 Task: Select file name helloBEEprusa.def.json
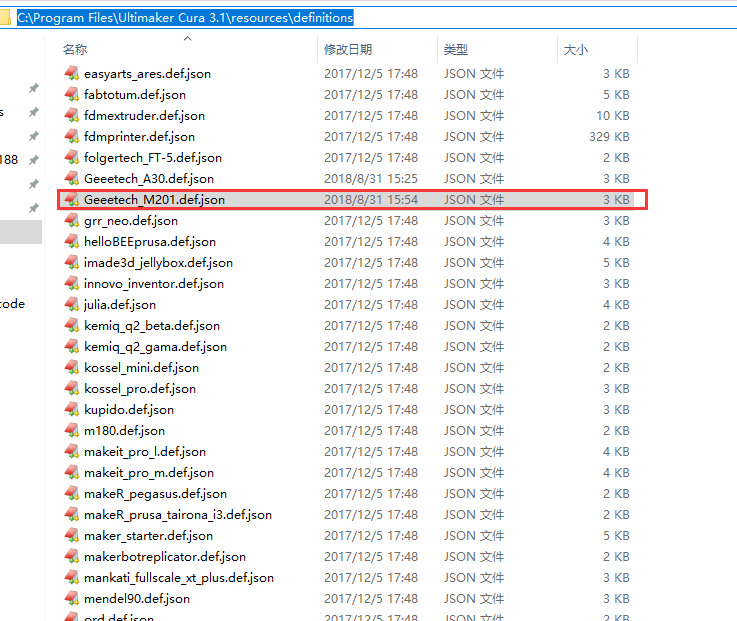tap(150, 242)
